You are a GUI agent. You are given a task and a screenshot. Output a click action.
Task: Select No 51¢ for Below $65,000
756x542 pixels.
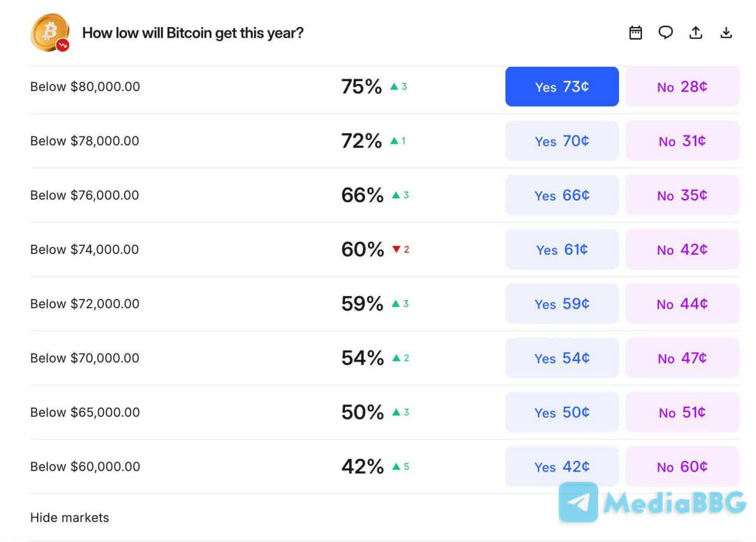[682, 413]
